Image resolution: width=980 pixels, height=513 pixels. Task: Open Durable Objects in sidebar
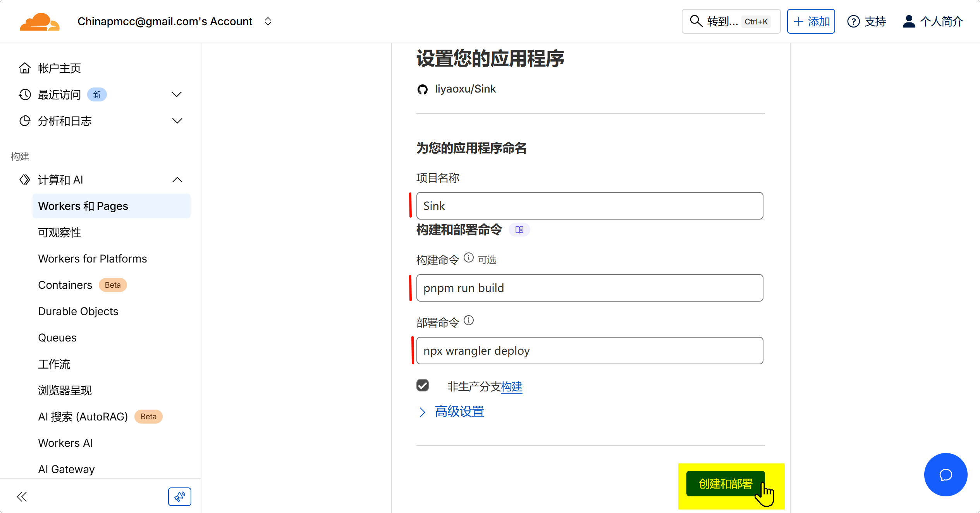pyautogui.click(x=78, y=311)
